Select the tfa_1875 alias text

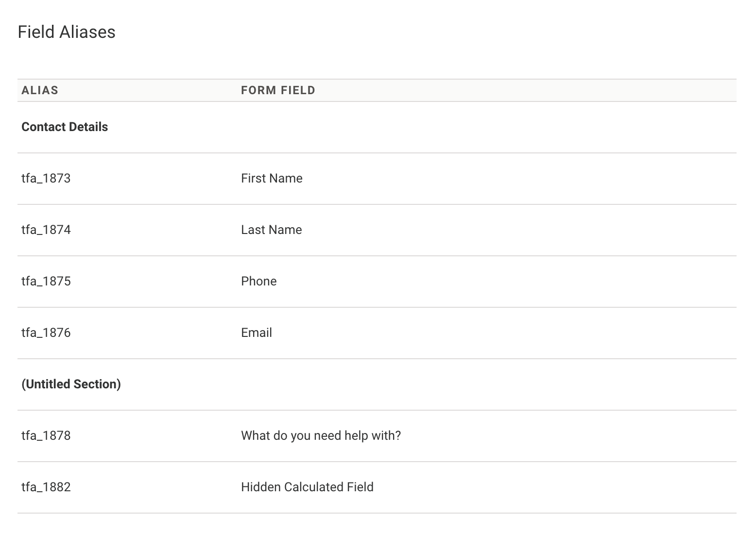point(46,282)
